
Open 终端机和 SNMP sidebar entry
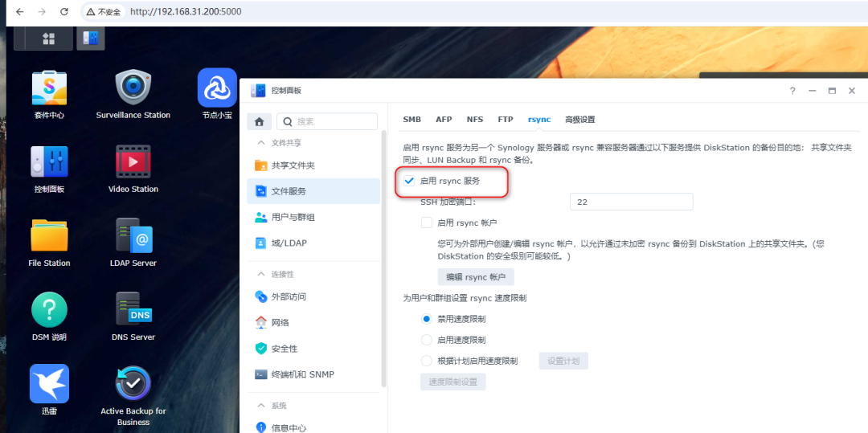point(313,374)
